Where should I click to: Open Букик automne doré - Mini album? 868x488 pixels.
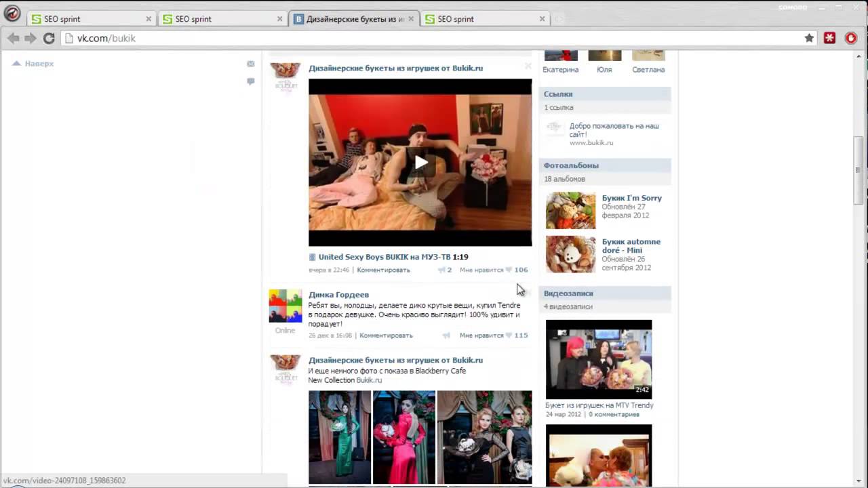coord(631,246)
